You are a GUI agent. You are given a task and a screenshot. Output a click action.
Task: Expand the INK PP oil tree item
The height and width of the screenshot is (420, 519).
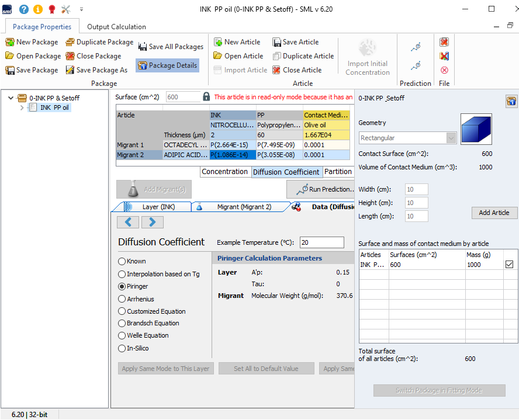(x=22, y=107)
